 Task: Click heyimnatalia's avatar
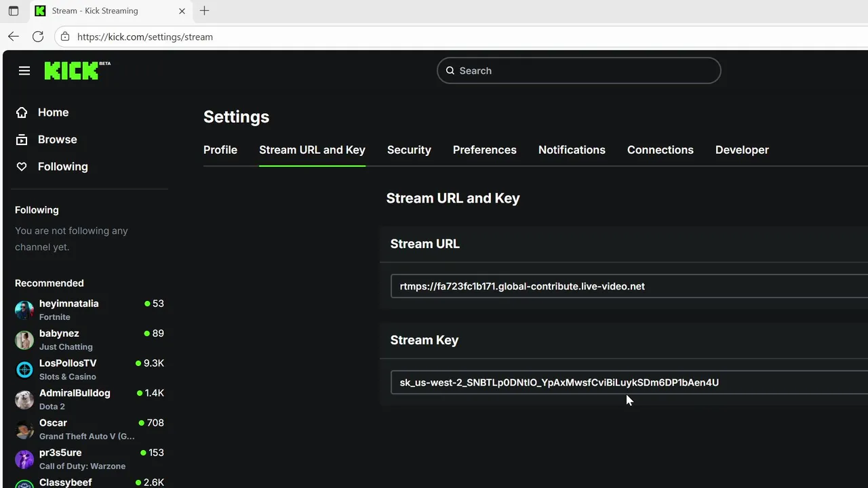[x=24, y=310]
